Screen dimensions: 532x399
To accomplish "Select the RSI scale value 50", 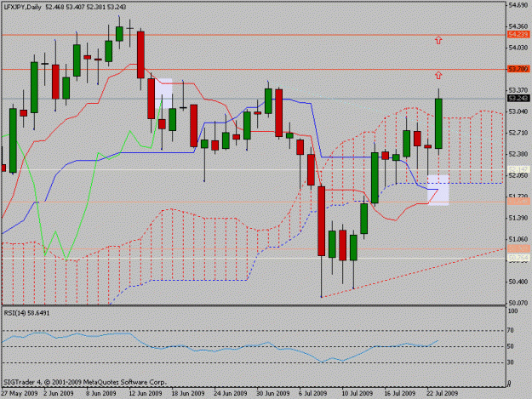I will coord(511,346).
